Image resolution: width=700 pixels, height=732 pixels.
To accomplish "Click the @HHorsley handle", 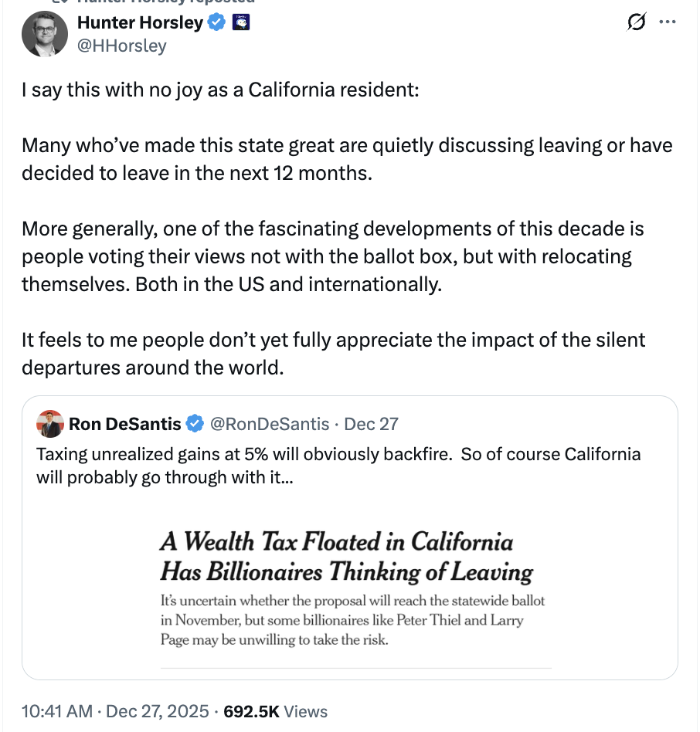I will pos(121,46).
